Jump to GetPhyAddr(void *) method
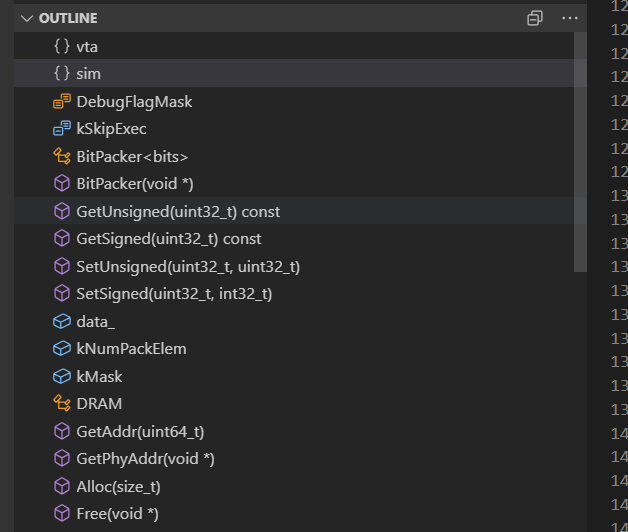Viewport: 628px width, 532px height. pos(294,459)
